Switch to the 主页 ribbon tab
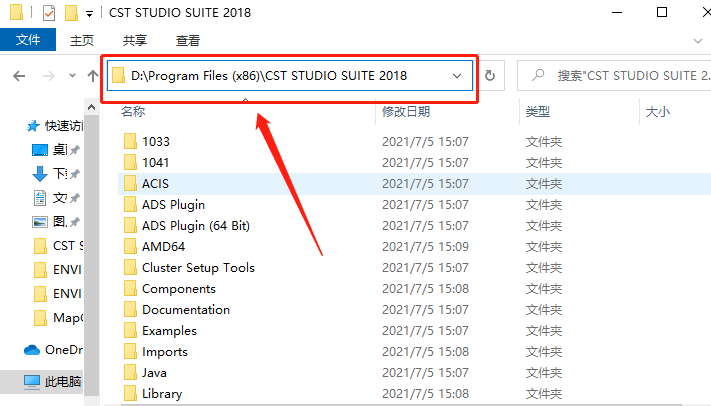The height and width of the screenshot is (406, 711). (x=82, y=40)
